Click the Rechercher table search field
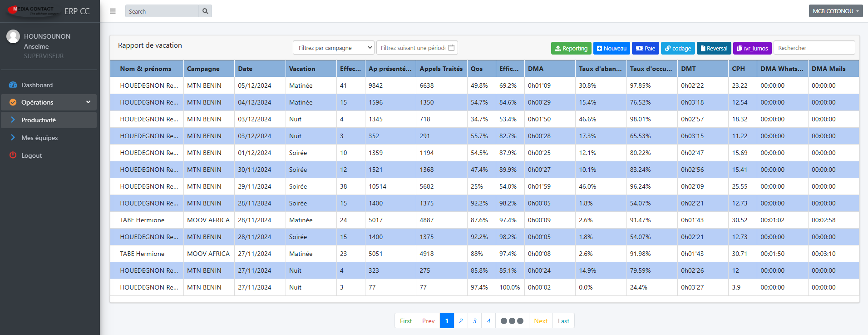The image size is (868, 335). [814, 48]
